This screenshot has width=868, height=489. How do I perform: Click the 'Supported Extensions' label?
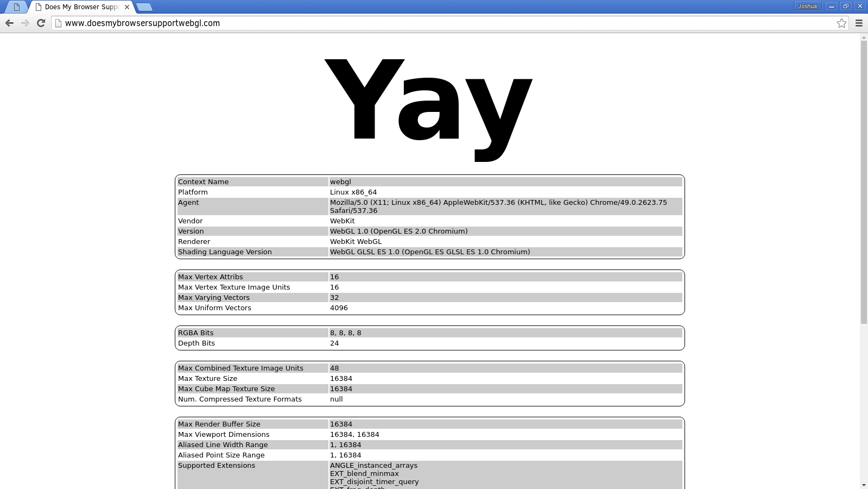coord(216,465)
